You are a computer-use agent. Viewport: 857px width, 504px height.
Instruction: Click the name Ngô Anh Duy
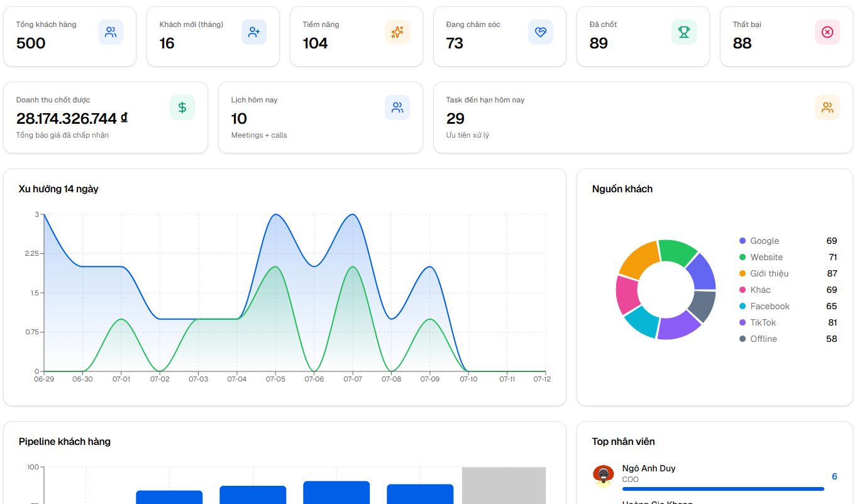point(649,468)
